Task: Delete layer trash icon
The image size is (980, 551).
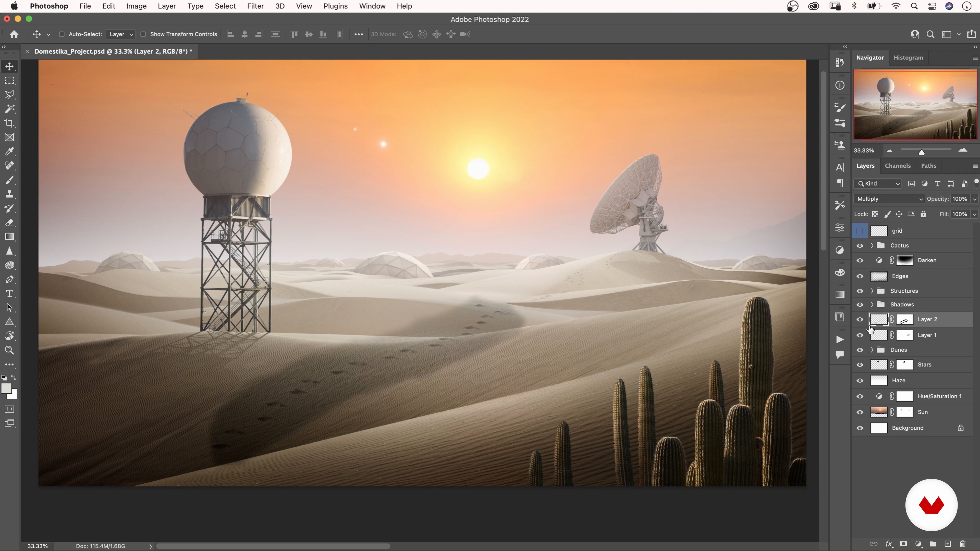Action: pyautogui.click(x=962, y=544)
